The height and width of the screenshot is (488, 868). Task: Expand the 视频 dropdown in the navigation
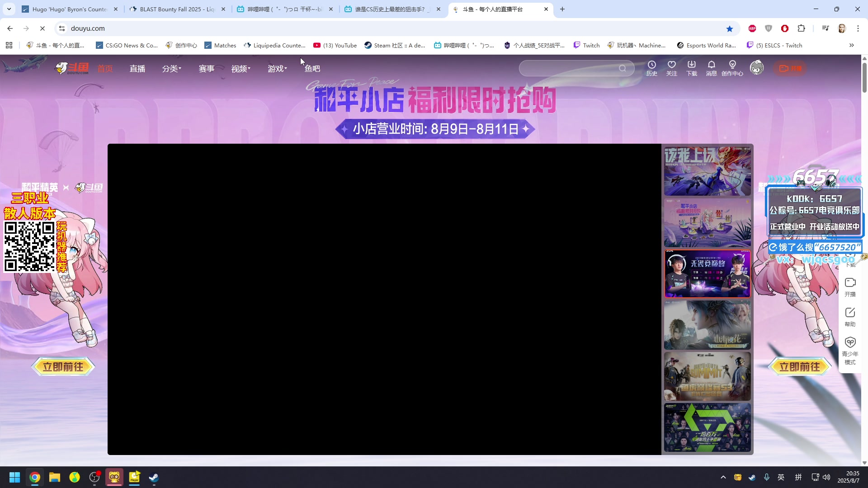(241, 69)
